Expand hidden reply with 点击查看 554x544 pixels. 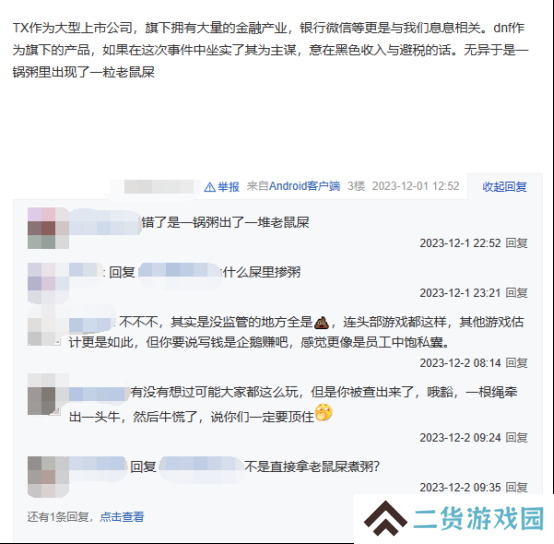click(122, 517)
